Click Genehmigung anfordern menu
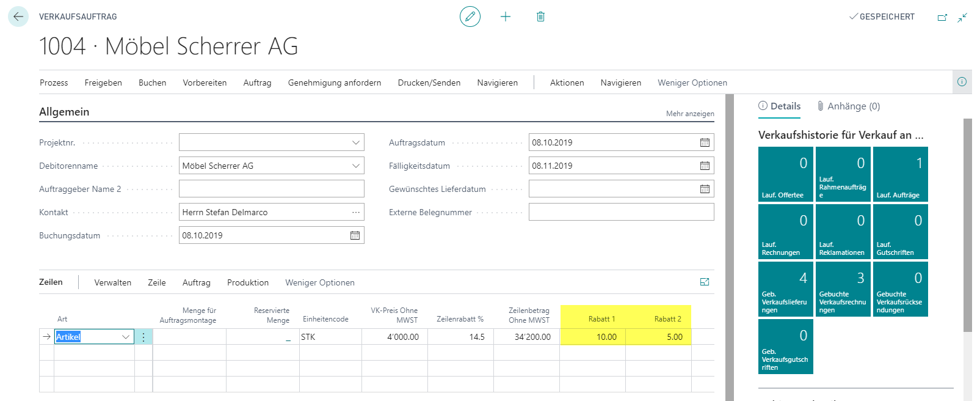This screenshot has height=401, width=980. [335, 83]
